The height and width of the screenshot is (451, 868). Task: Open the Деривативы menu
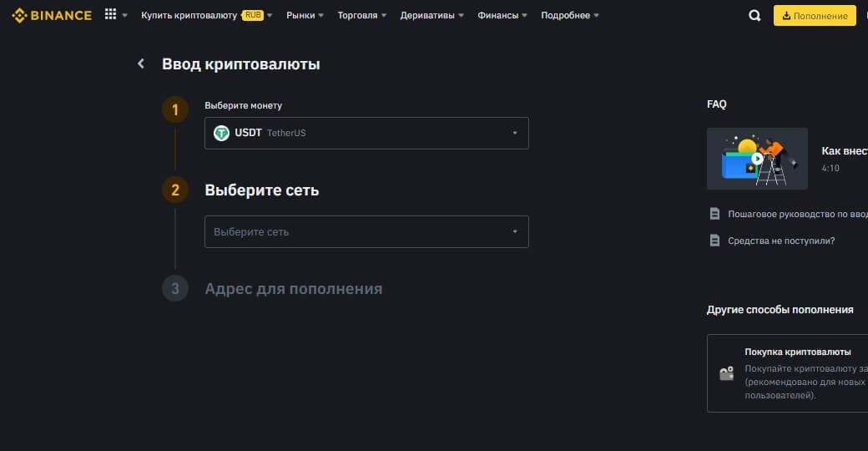pyautogui.click(x=431, y=15)
